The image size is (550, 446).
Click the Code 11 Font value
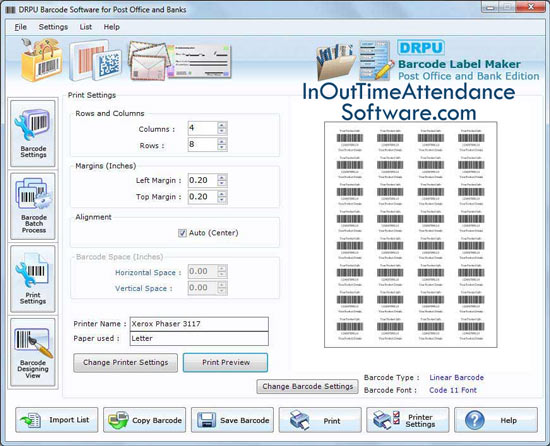point(453,390)
